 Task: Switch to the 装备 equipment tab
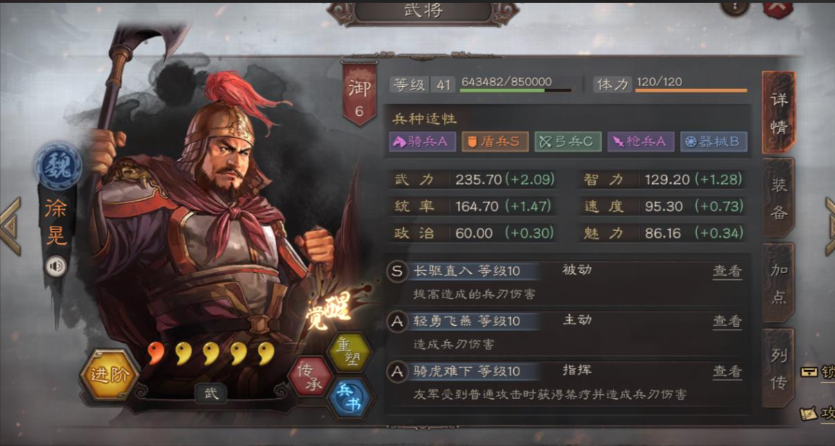point(779,199)
